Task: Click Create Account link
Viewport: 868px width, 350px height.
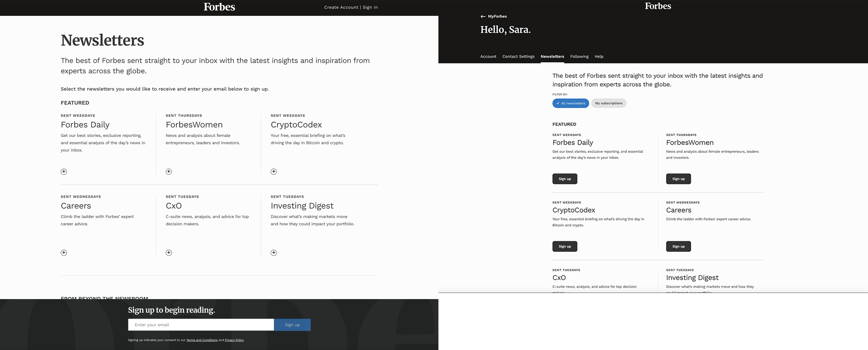Action: click(341, 7)
